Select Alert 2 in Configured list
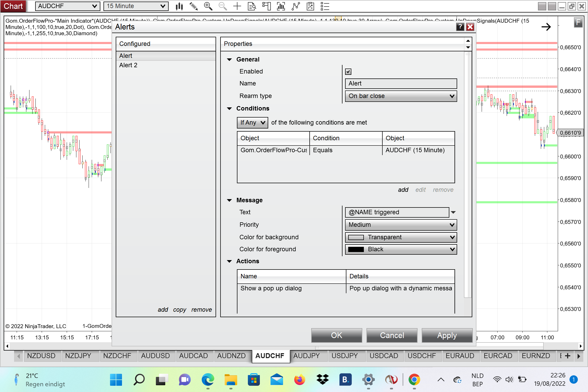The image size is (588, 392). pyautogui.click(x=166, y=65)
